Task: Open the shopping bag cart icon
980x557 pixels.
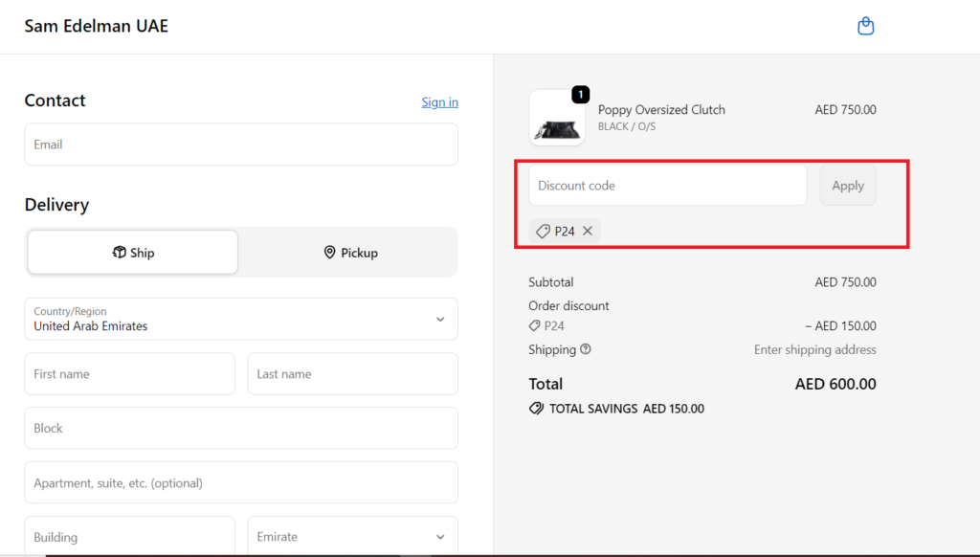Action: (x=865, y=26)
